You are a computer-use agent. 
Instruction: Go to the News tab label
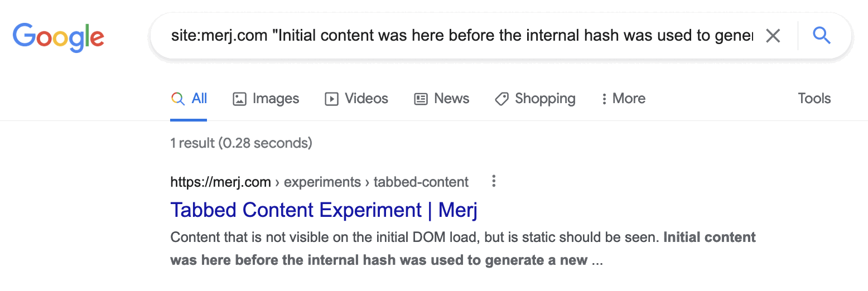coord(451,99)
